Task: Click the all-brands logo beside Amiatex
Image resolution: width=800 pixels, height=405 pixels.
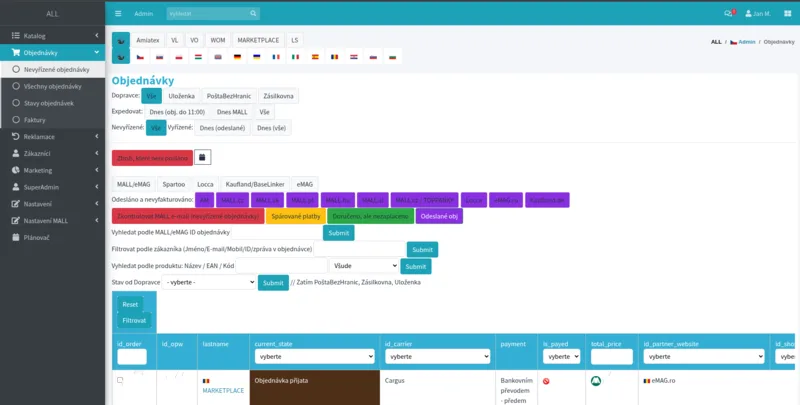Action: (121, 40)
